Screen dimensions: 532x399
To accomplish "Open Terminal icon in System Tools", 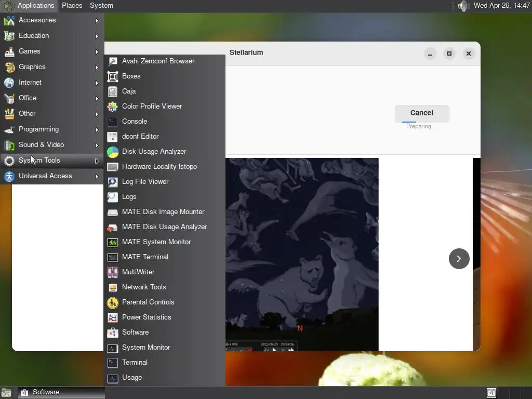I will [112, 362].
